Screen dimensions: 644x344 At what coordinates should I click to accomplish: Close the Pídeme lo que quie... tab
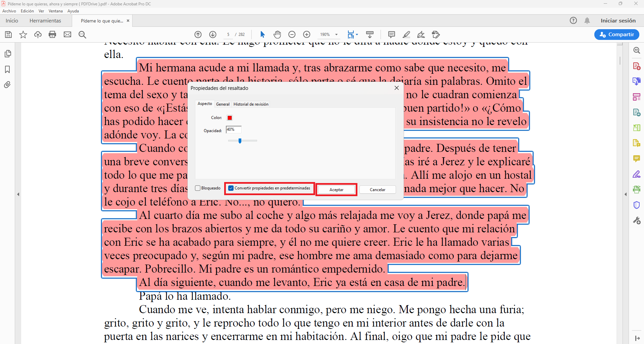tap(128, 21)
